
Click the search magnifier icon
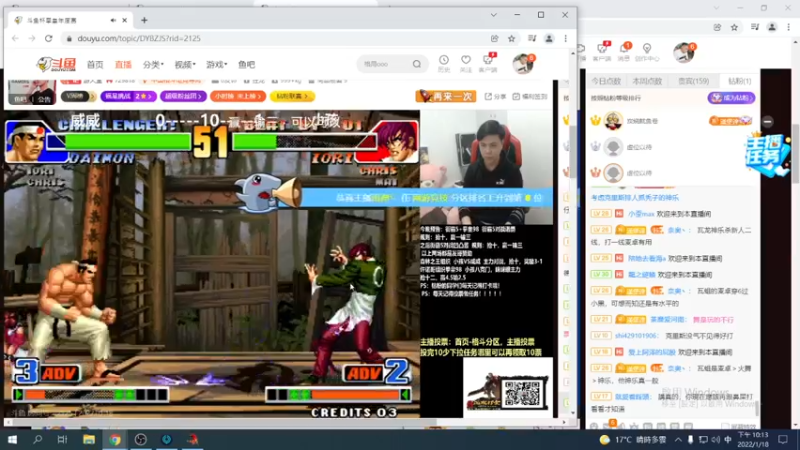point(417,64)
